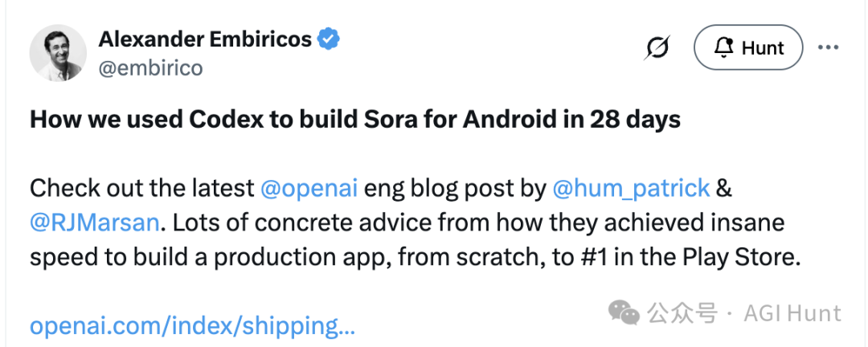Click the Grok slashed-circle icon
The width and height of the screenshot is (868, 347).
657,48
